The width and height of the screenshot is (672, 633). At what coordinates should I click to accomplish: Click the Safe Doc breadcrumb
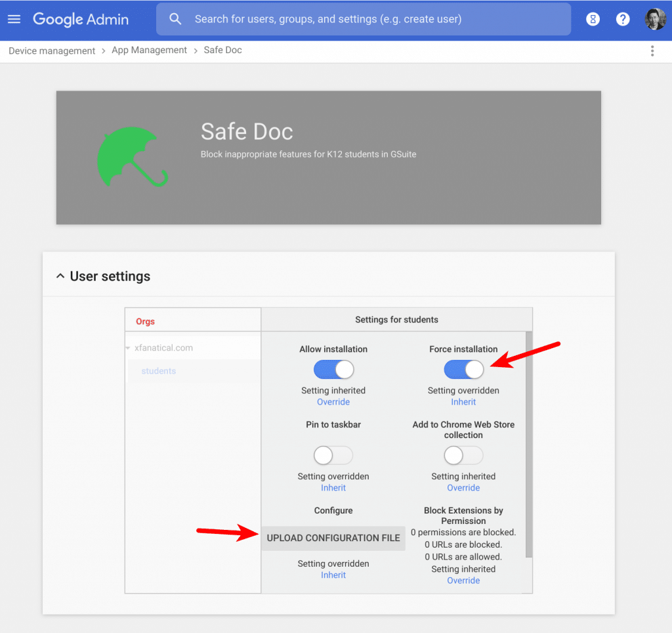223,50
